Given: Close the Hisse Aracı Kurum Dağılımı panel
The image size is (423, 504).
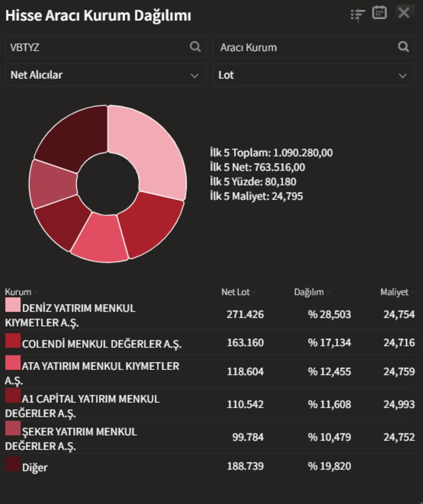Looking at the screenshot, I should tap(404, 13).
